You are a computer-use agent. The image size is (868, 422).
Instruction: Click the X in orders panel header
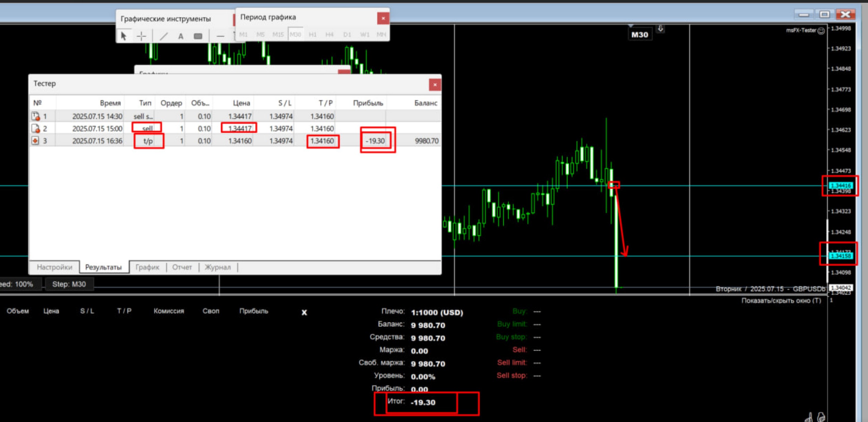(x=304, y=313)
